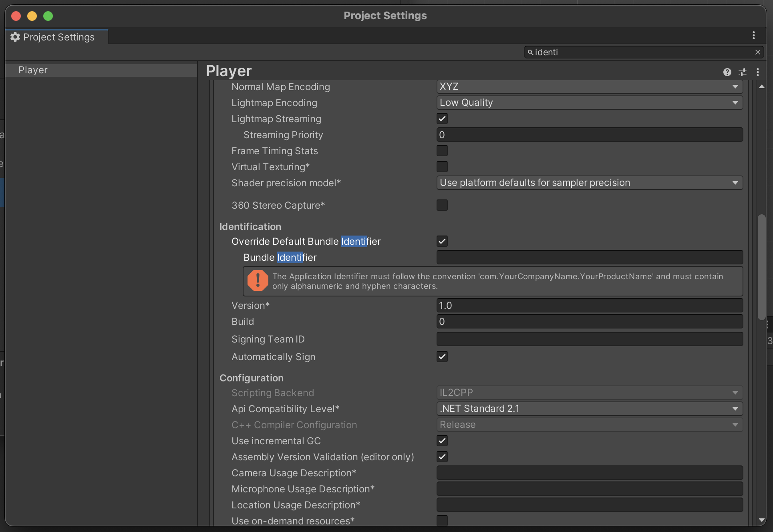Click the scroll down arrow of the panel
The height and width of the screenshot is (532, 773).
(761, 520)
